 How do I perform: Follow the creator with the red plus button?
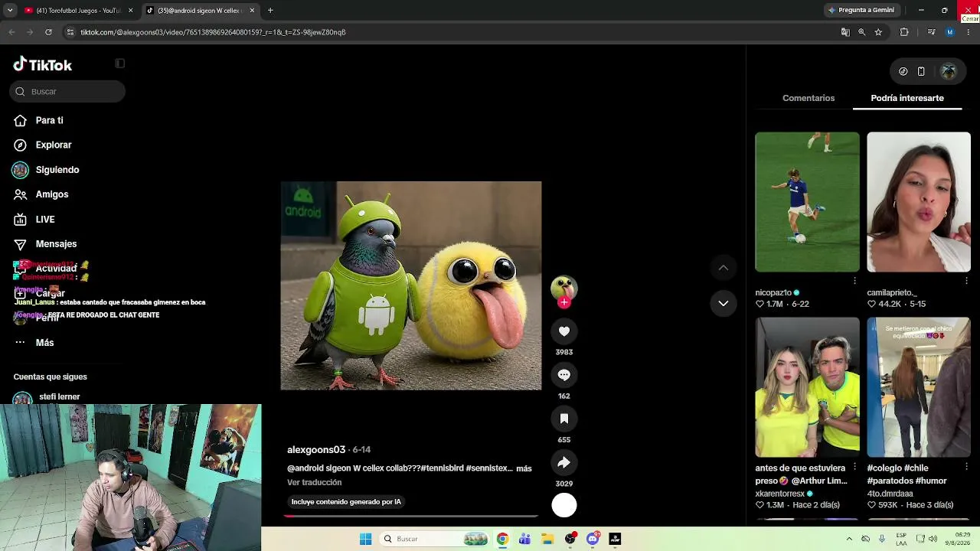[x=564, y=302]
